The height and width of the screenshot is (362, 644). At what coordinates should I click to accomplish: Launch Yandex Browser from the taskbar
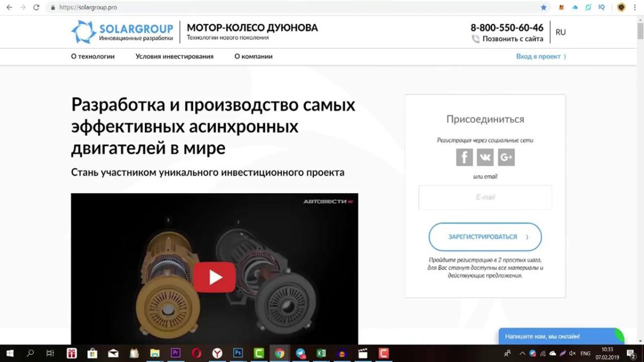pyautogui.click(x=217, y=353)
